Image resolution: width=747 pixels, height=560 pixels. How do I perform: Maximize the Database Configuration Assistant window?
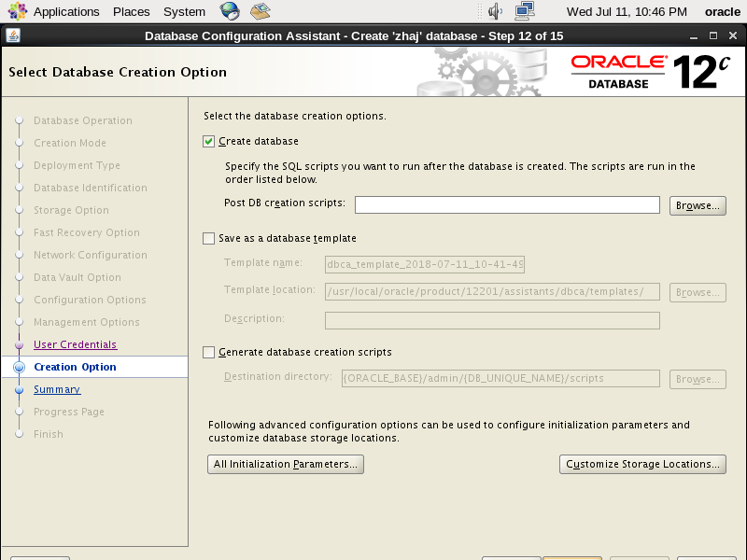[x=713, y=35]
